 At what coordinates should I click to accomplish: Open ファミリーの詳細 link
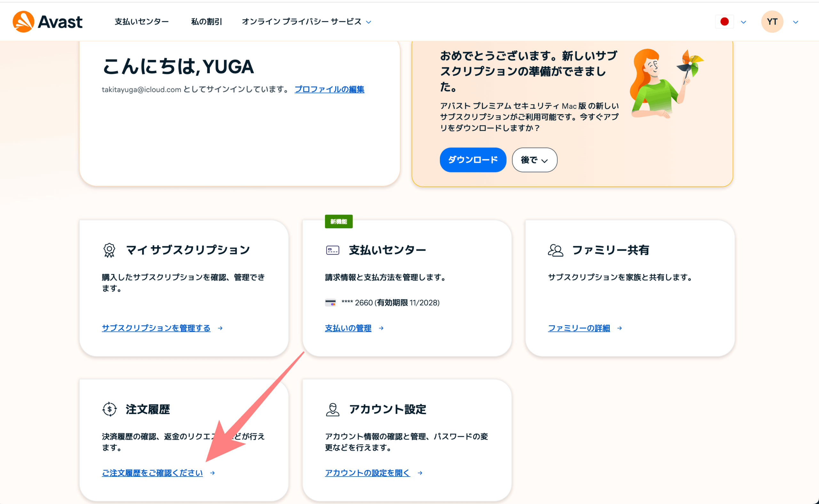point(579,328)
